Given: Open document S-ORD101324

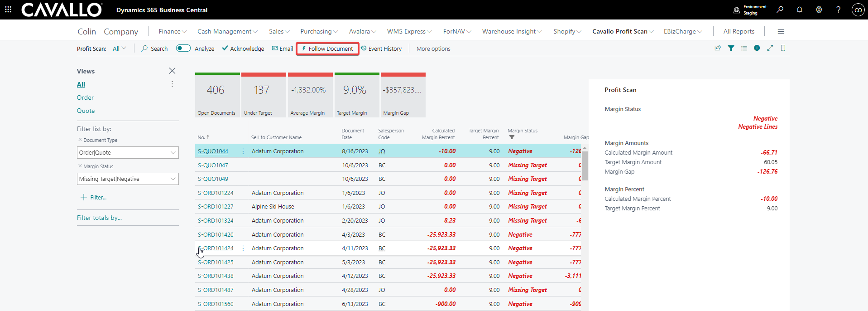Looking at the screenshot, I should [216, 221].
